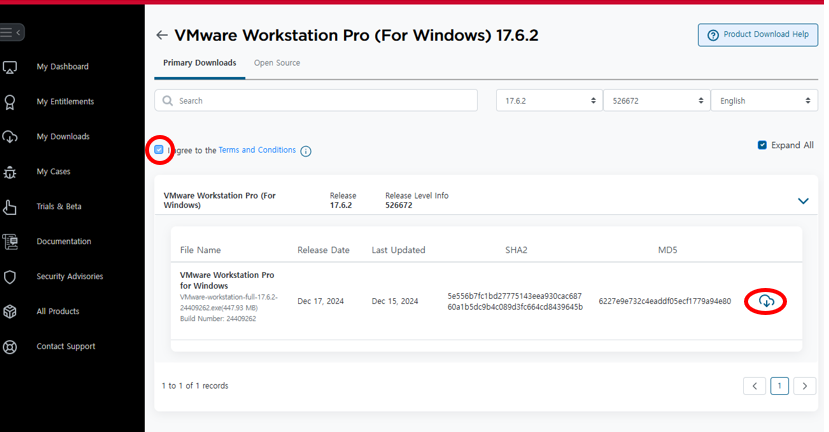The image size is (829, 432).
Task: Click the Last Updated column header
Action: (398, 250)
